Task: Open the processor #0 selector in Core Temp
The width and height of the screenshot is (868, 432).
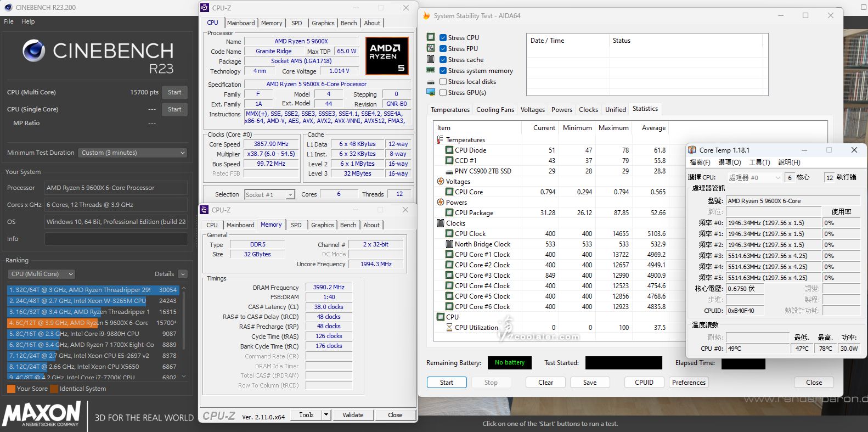Action: (754, 177)
